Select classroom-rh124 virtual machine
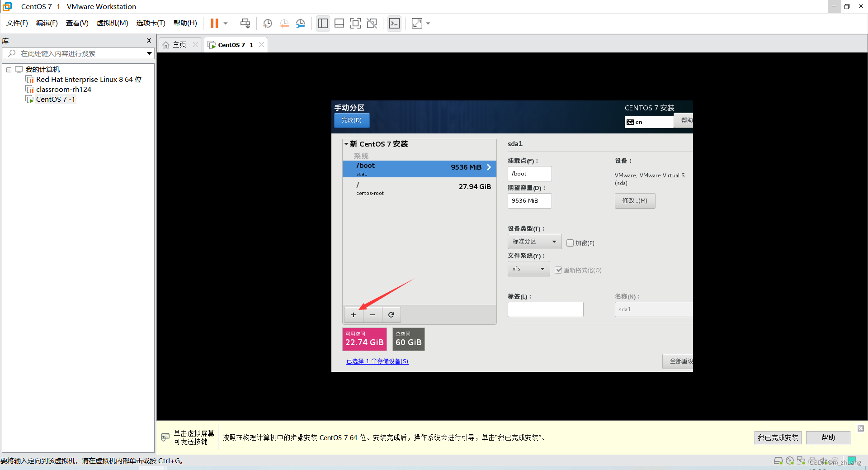The width and height of the screenshot is (868, 470). 64,90
